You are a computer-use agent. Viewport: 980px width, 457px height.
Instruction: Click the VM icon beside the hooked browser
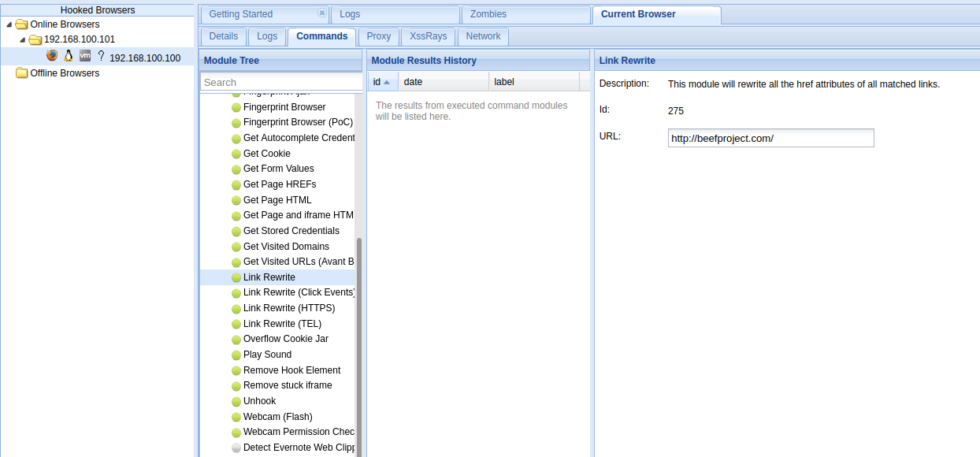(85, 56)
